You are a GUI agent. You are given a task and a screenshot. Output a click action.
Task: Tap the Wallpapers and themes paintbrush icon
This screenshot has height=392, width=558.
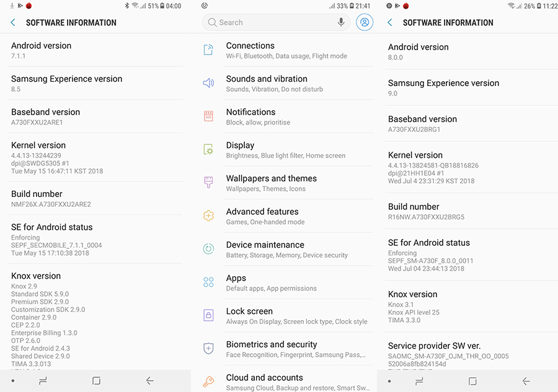click(209, 183)
